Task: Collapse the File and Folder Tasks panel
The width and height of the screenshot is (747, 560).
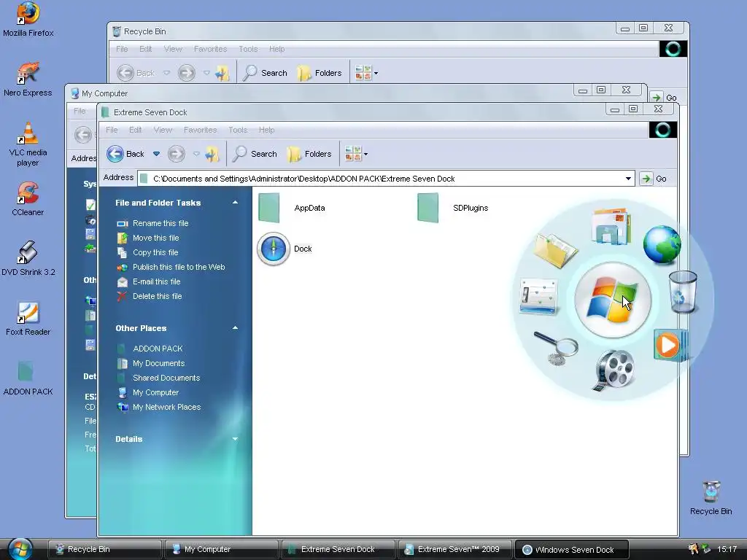Action: 235,203
